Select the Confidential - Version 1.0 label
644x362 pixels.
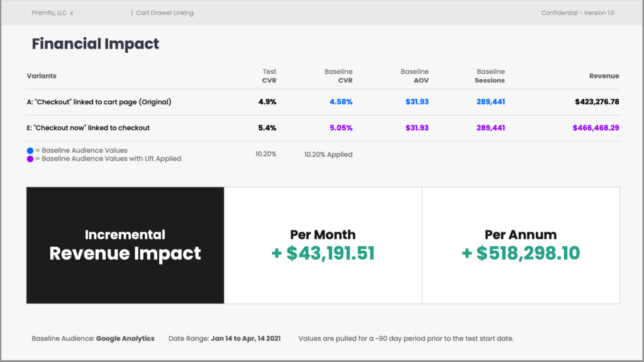[578, 13]
